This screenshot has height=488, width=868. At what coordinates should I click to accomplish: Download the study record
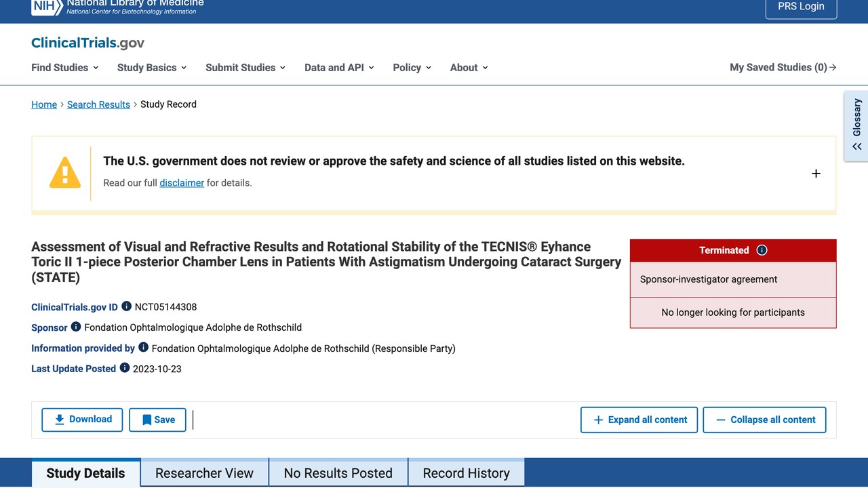point(82,420)
